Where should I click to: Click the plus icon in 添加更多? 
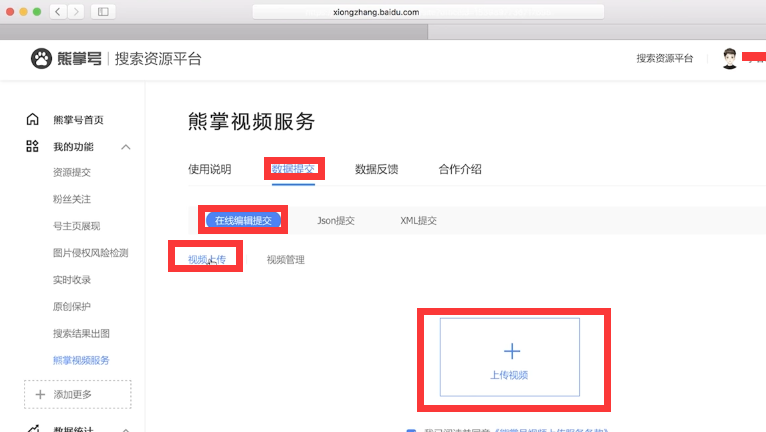(40, 394)
